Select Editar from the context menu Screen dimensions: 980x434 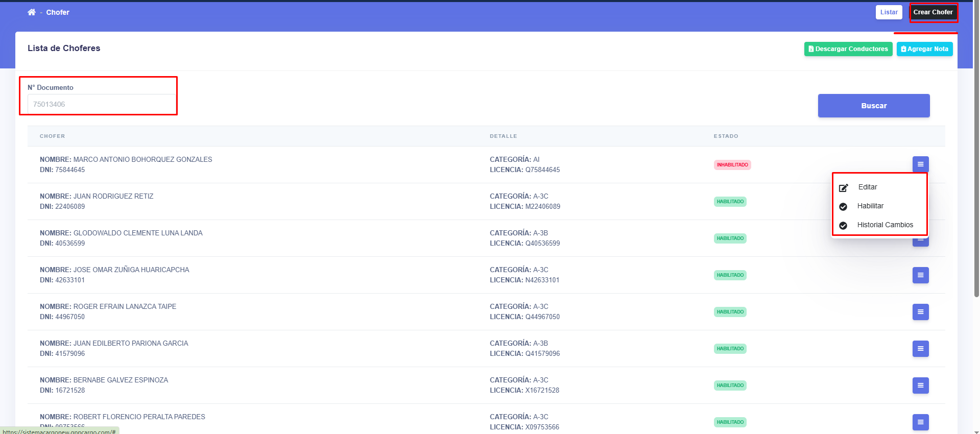click(x=867, y=187)
